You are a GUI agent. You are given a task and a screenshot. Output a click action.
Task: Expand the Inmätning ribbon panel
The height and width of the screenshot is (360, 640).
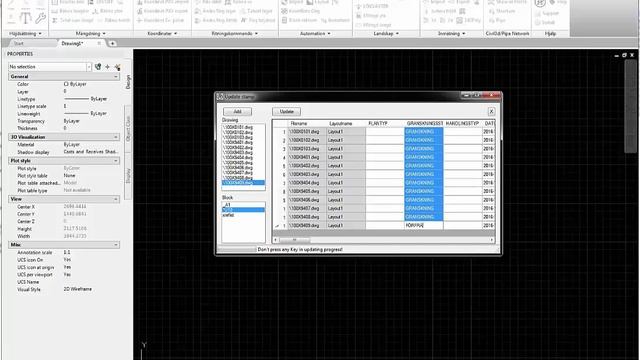(451, 33)
